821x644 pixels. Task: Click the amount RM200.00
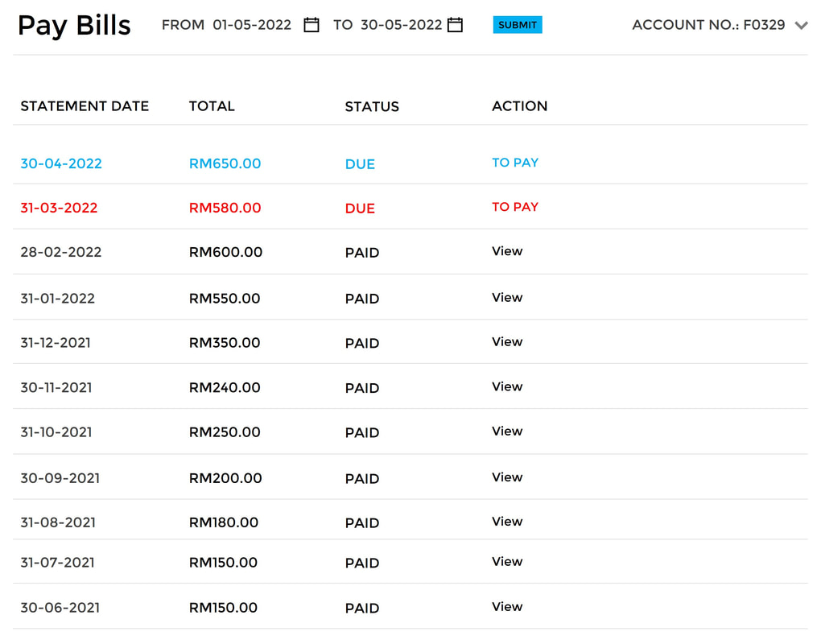225,478
